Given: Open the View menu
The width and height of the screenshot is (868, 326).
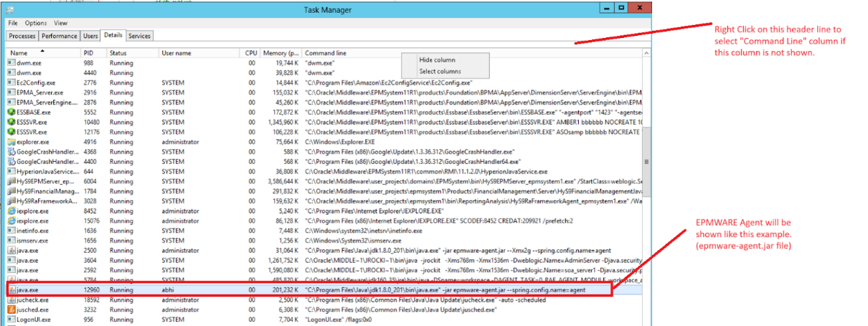Looking at the screenshot, I should 61,23.
